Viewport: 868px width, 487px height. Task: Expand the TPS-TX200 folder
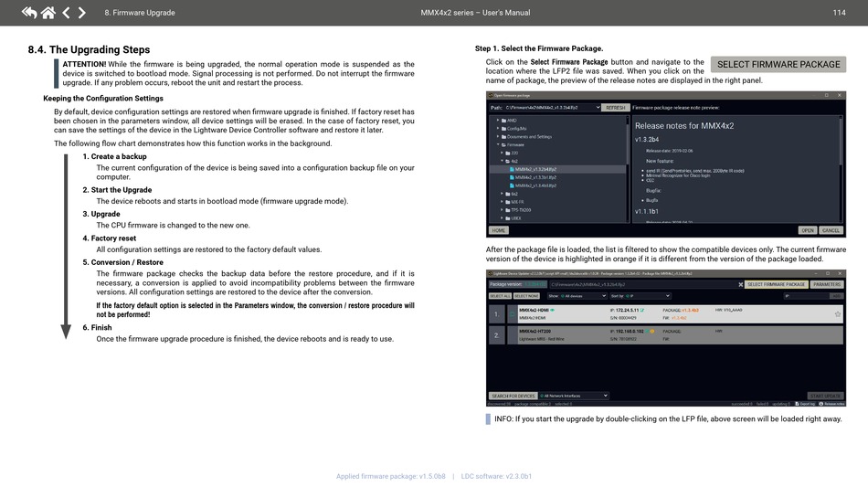click(503, 210)
